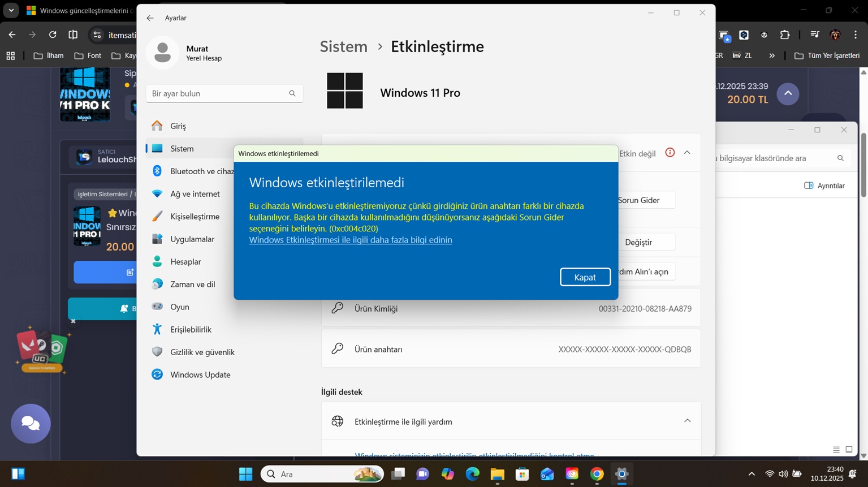Open the Giriş home page in Settings
The width and height of the screenshot is (868, 487).
(224, 126)
